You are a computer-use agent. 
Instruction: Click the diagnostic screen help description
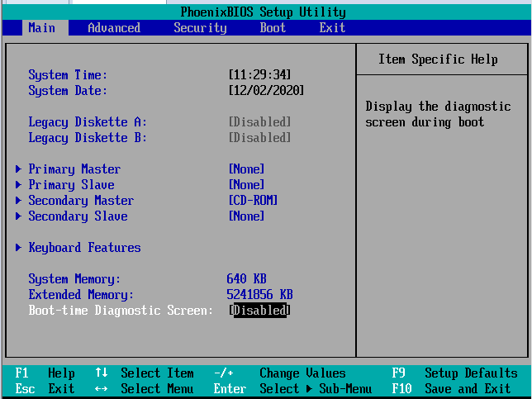[438, 114]
